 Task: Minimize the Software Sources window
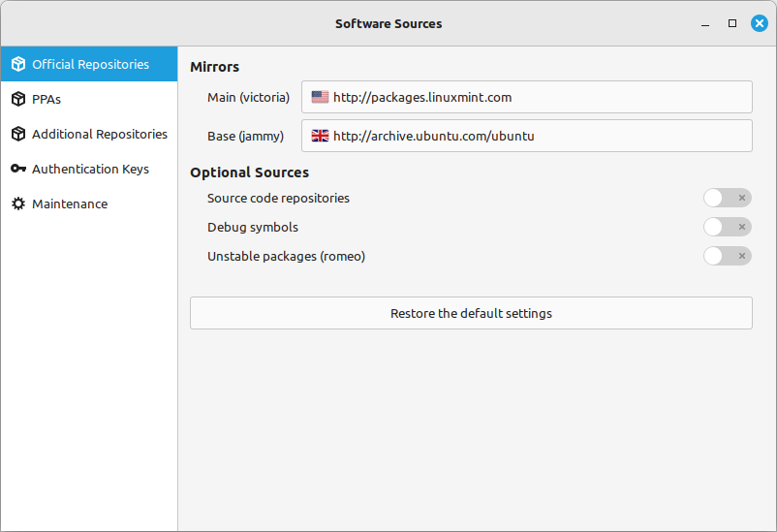pyautogui.click(x=705, y=23)
